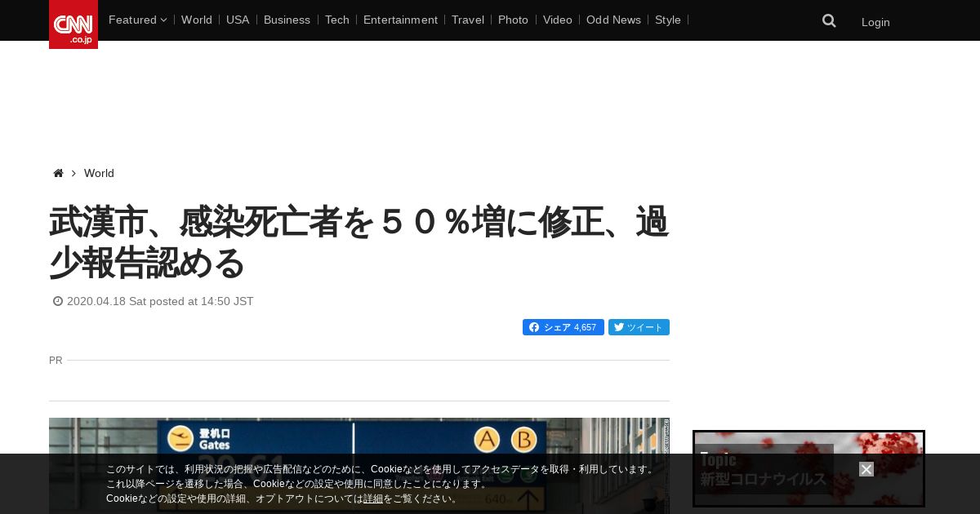
Task: Go to the USA section
Action: 238,20
